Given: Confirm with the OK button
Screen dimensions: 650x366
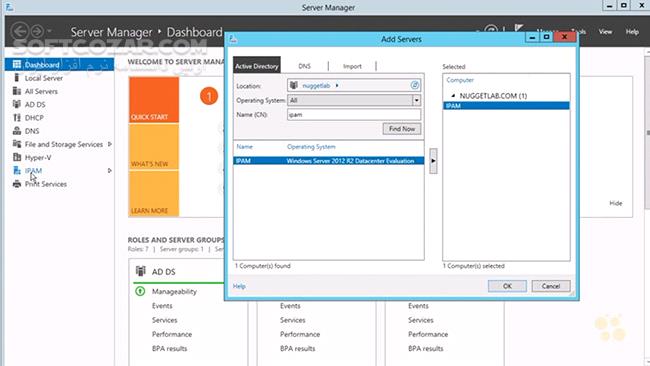Looking at the screenshot, I should coord(507,286).
